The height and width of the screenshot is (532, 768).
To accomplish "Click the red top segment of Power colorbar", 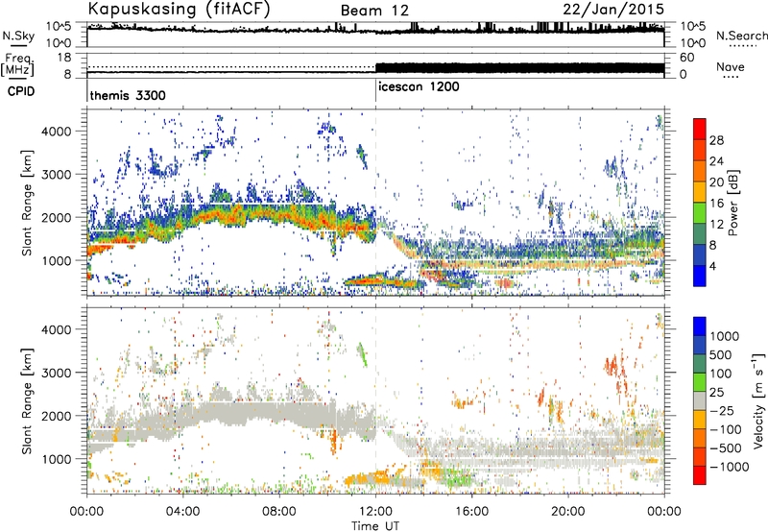I will (700, 129).
